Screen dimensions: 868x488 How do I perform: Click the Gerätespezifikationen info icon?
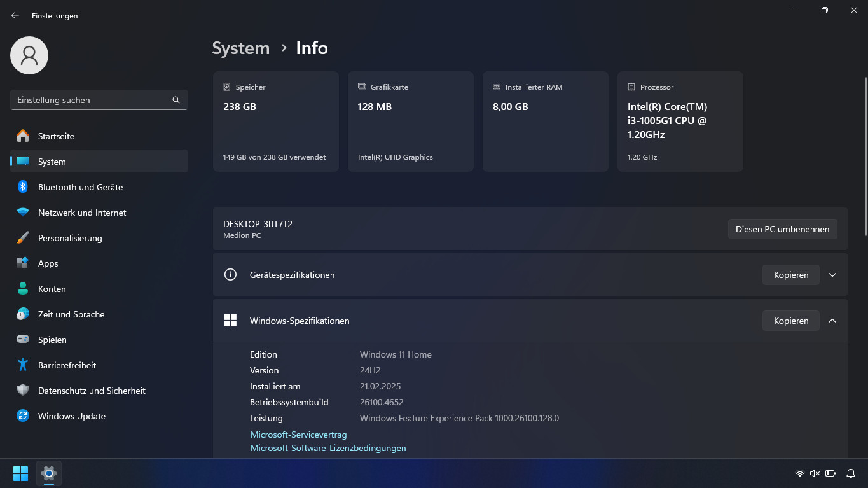pos(230,275)
